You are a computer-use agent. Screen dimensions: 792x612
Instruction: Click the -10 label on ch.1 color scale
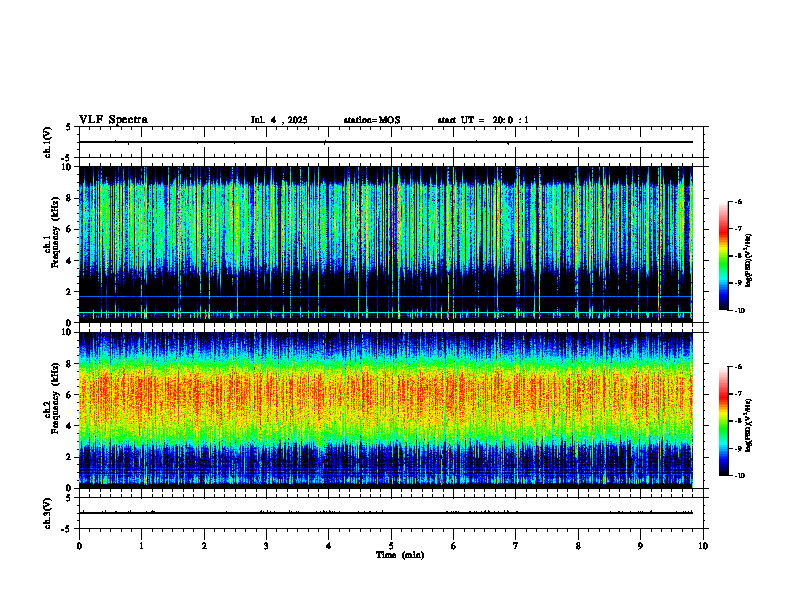[x=739, y=311]
